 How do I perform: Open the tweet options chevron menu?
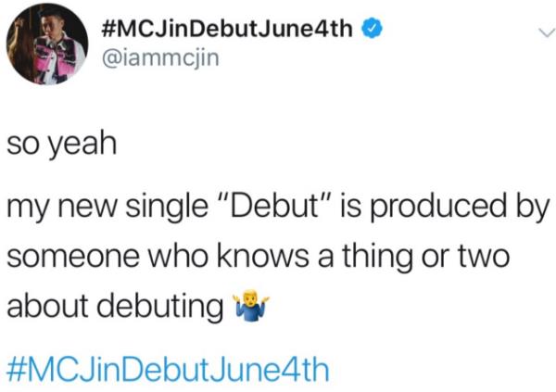pyautogui.click(x=546, y=33)
